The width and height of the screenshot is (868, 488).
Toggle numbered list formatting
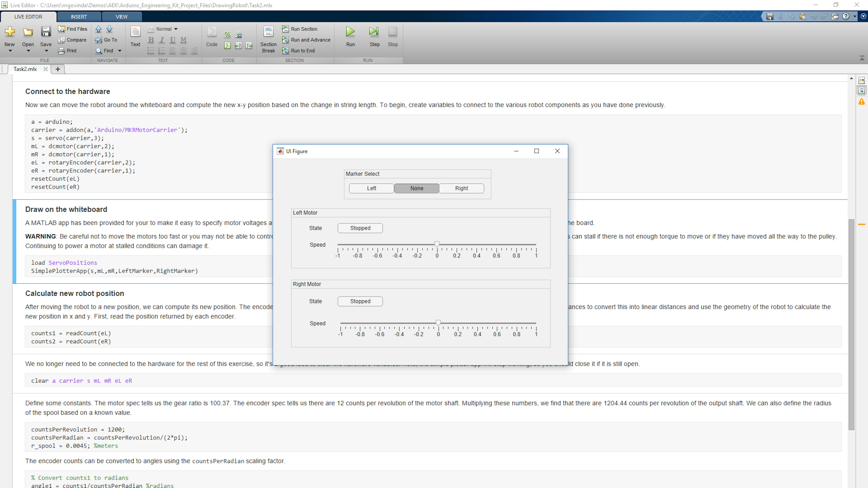pyautogui.click(x=162, y=51)
